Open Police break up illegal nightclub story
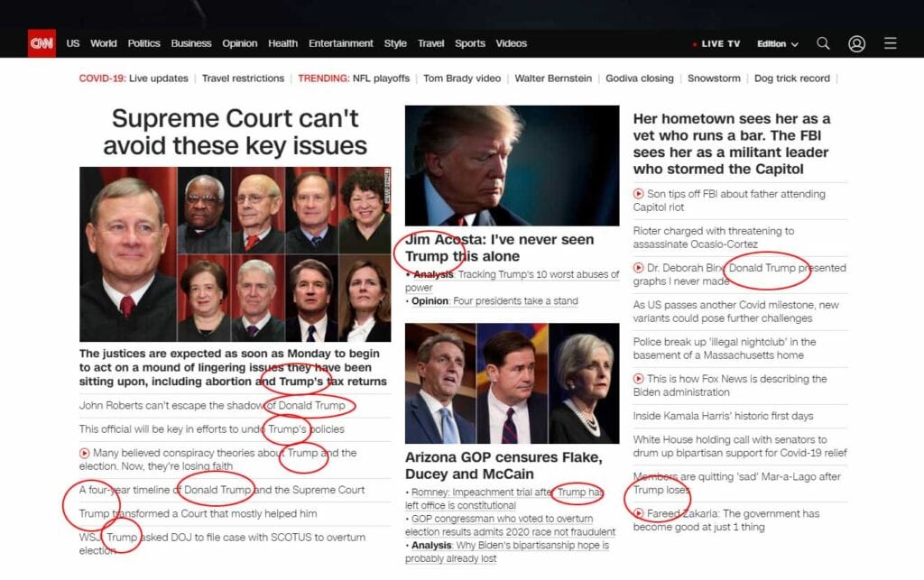The height and width of the screenshot is (580, 924). pyautogui.click(x=725, y=348)
